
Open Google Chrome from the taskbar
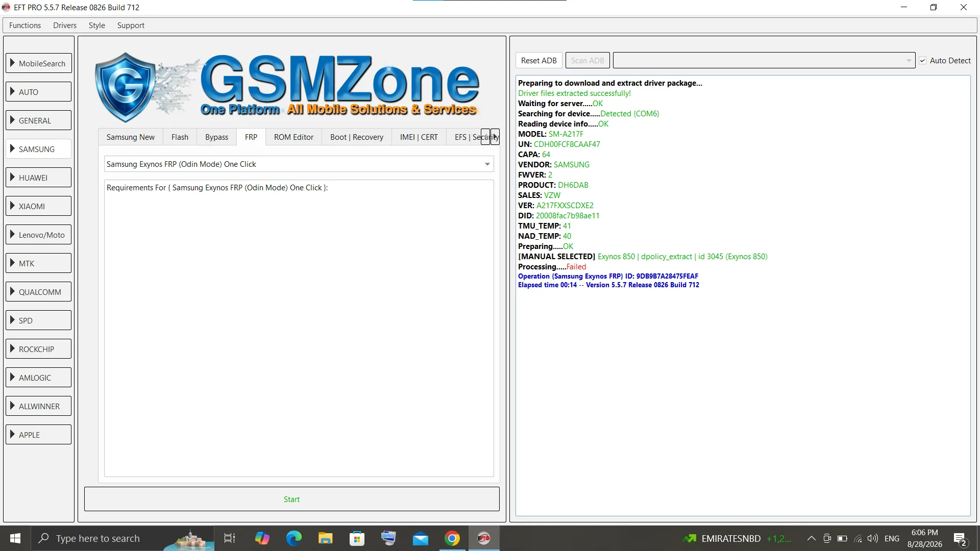click(x=452, y=538)
